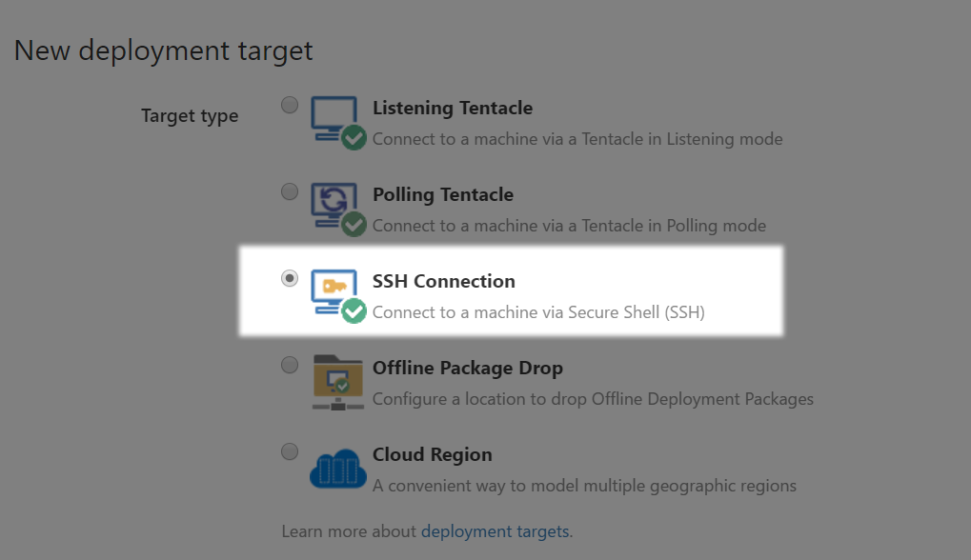This screenshot has width=971, height=560.
Task: Select the Offline Package Drop radio button
Action: click(289, 365)
